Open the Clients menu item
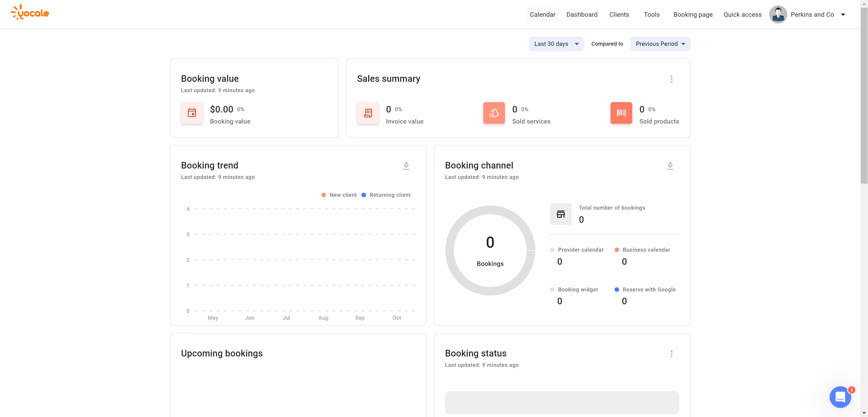The height and width of the screenshot is (417, 868). pos(619,14)
